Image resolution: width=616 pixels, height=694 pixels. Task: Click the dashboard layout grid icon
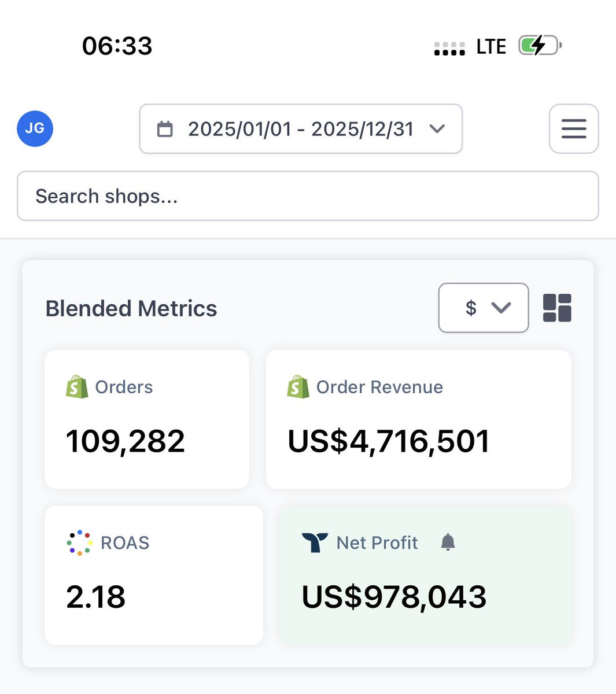point(557,308)
